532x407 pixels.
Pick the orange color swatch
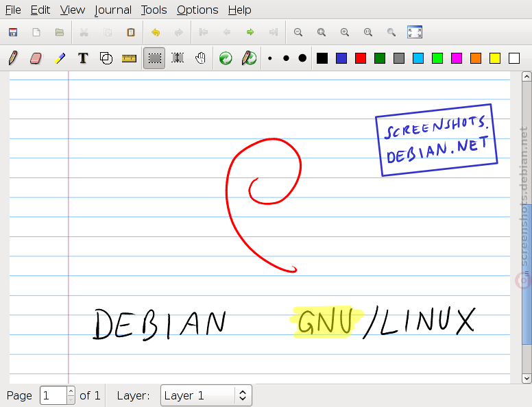(x=476, y=58)
